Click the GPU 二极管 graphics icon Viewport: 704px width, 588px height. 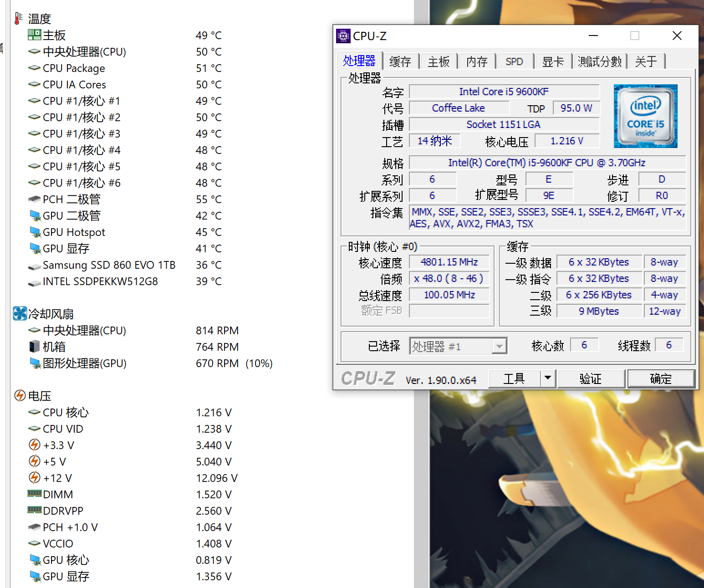coord(36,215)
